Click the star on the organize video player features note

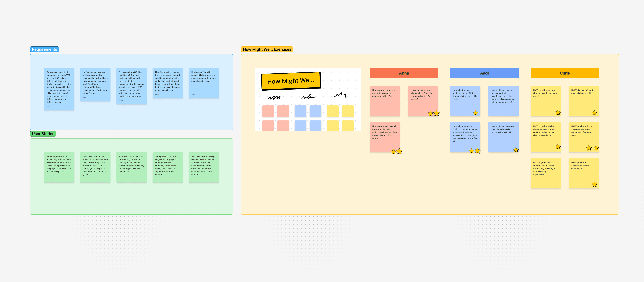click(558, 147)
